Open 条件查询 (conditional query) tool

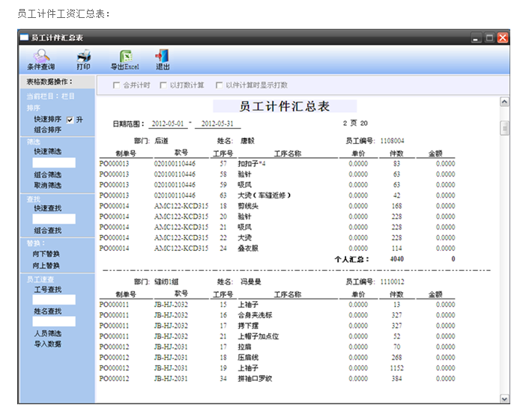click(40, 57)
